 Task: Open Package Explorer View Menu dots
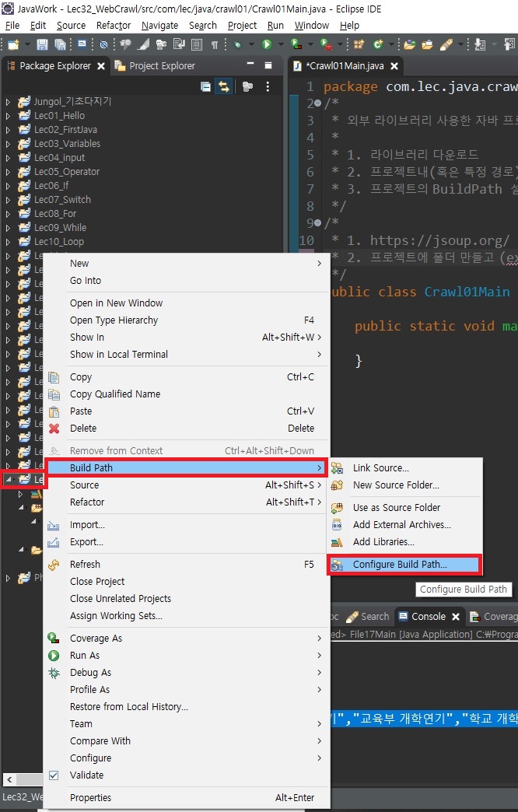(x=268, y=86)
